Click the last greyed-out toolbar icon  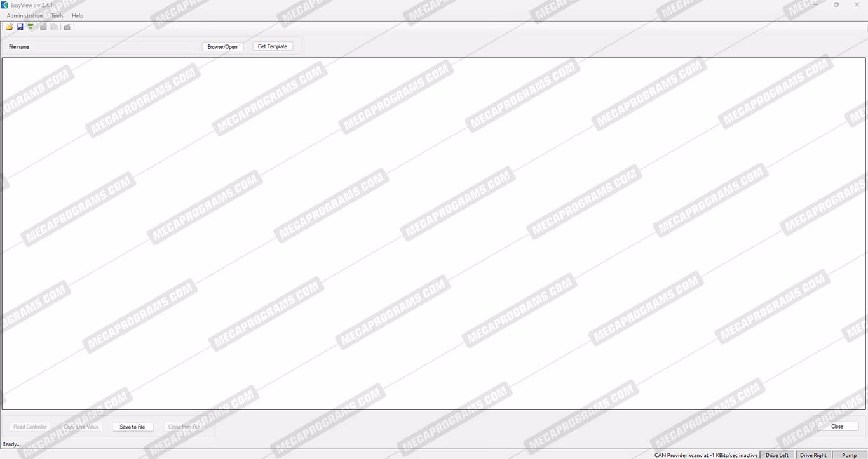pos(67,27)
